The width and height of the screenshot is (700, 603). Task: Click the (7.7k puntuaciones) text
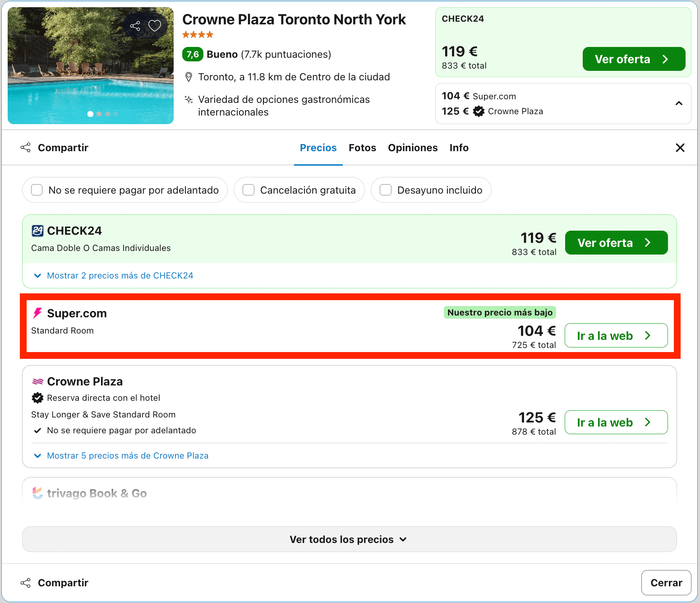(286, 55)
